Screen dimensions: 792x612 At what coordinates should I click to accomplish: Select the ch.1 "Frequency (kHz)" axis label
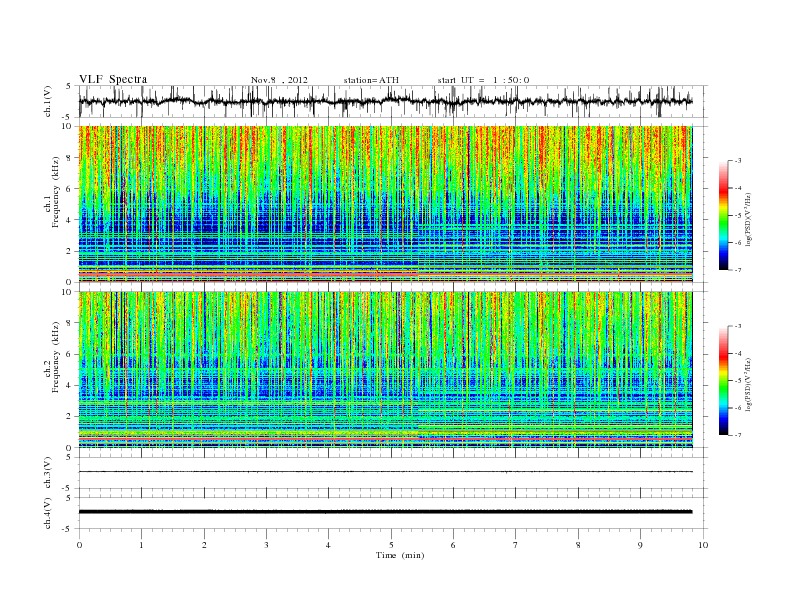(x=55, y=192)
